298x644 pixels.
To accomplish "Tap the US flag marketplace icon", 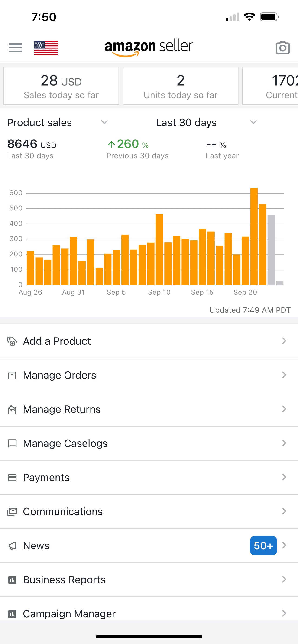I will (x=46, y=48).
